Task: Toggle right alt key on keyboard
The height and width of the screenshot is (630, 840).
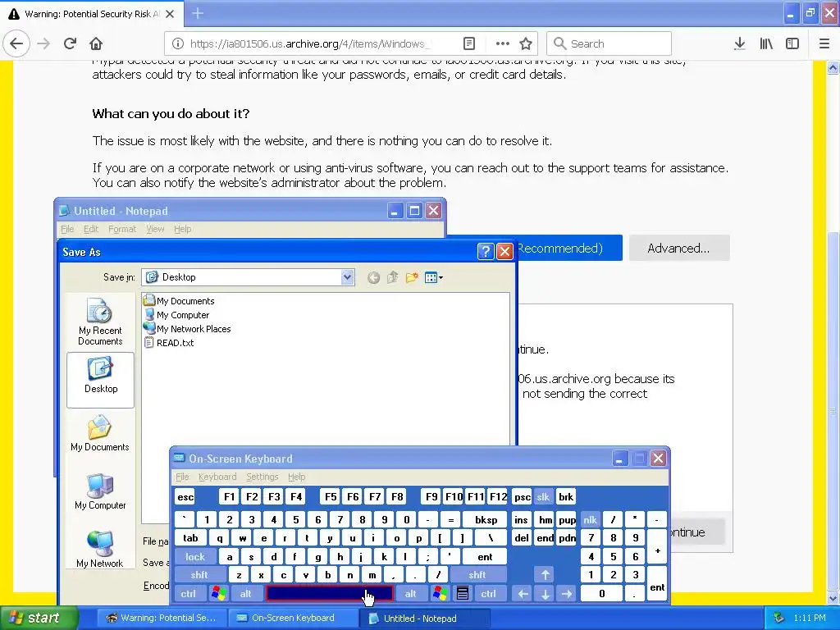Action: [410, 594]
